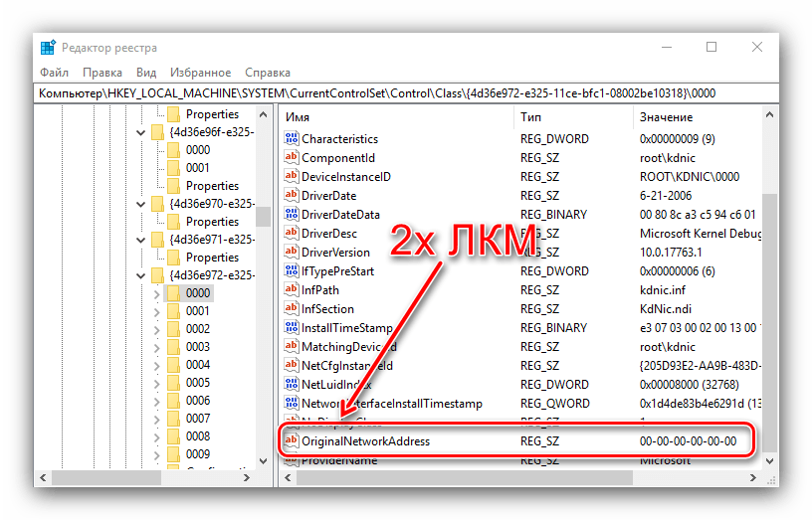Click the Characteristics DWORD value icon
This screenshot has width=812, height=520.
292,139
